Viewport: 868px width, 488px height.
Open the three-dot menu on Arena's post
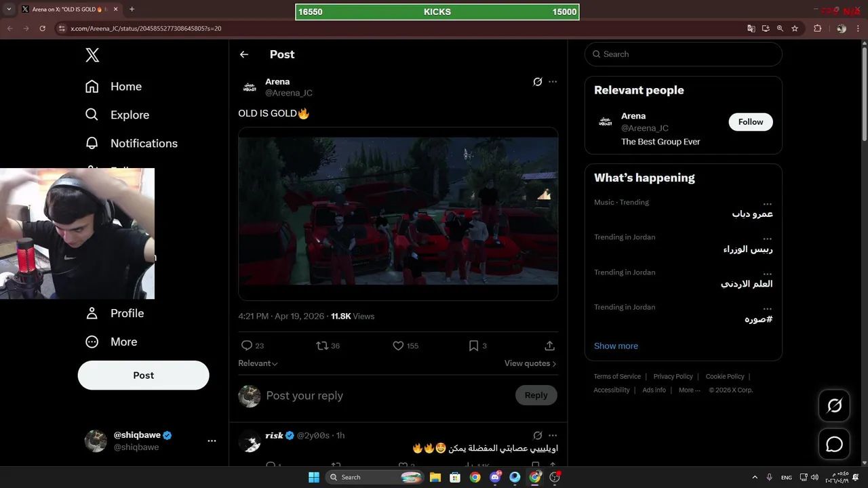(553, 82)
